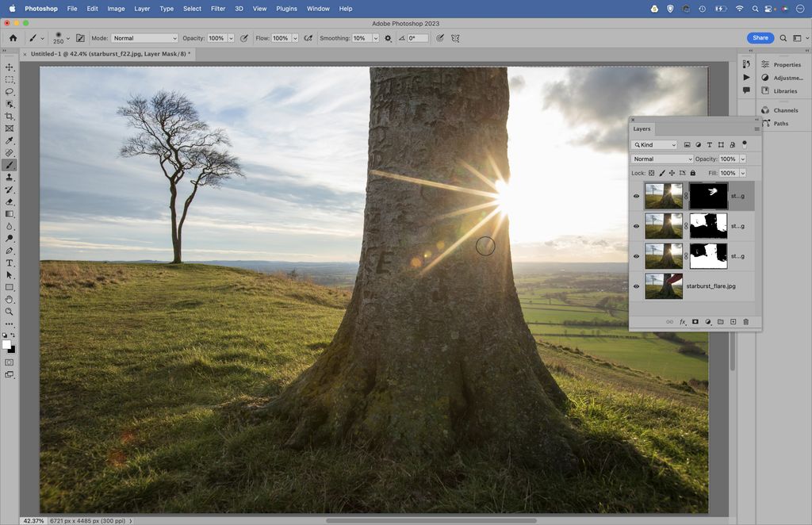Click the Add layer mask icon in Layers panel
This screenshot has width=812, height=525.
tap(695, 321)
